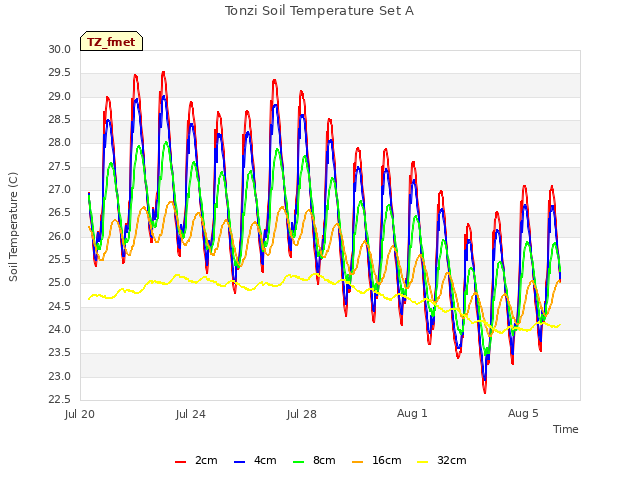Select the 2cm legend label

coord(206,460)
